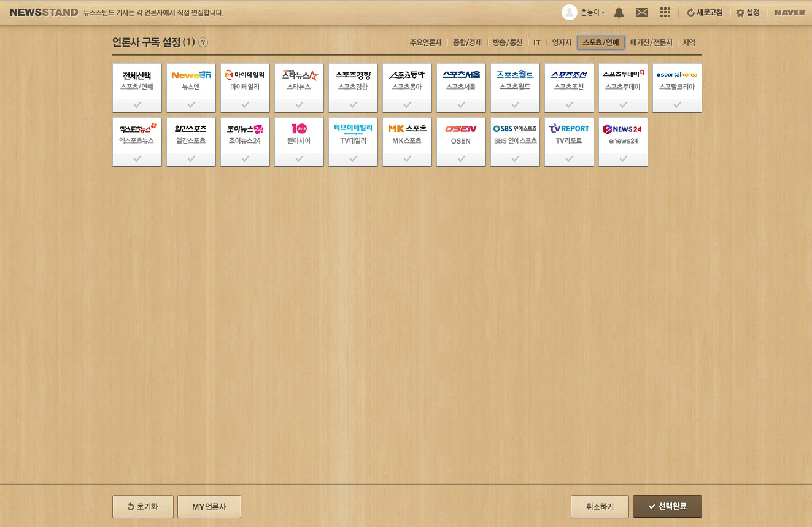Image resolution: width=812 pixels, height=527 pixels.
Task: Click the 스타뉴스 logo
Action: [300, 75]
